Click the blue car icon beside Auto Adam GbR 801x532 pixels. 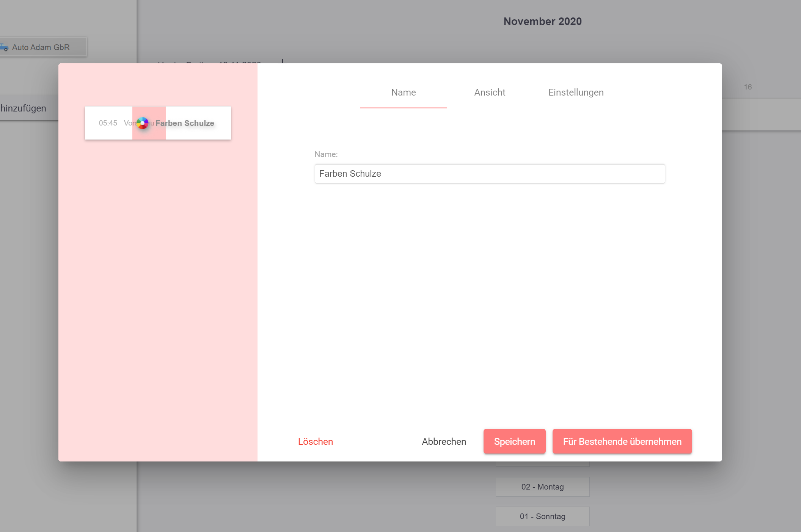tap(4, 47)
